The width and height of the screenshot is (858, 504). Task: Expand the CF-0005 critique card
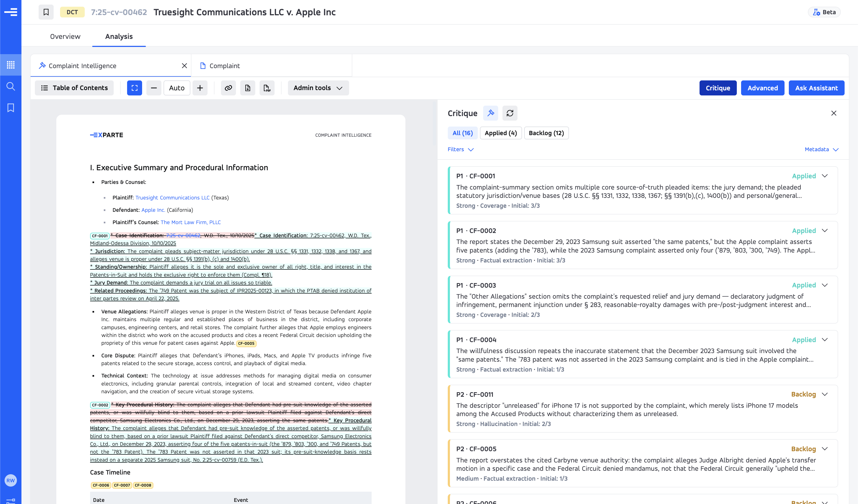(x=825, y=449)
